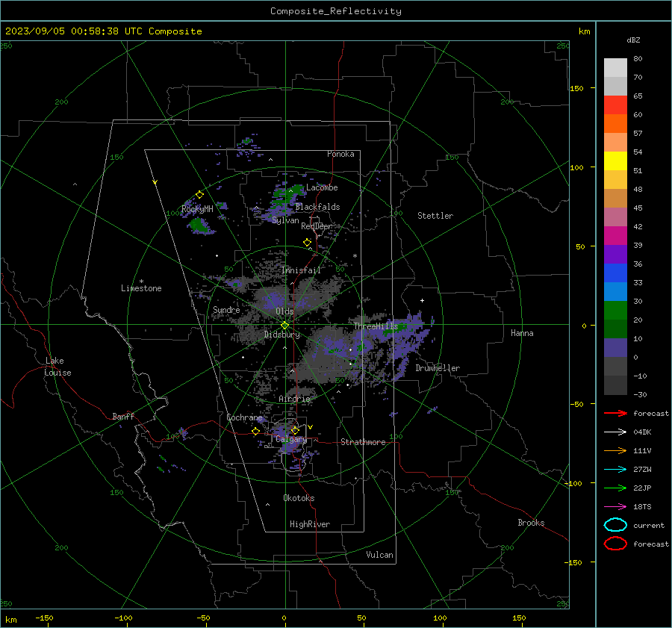The width and height of the screenshot is (672, 628).
Task: Click the Hanna city label
Action: click(x=522, y=333)
